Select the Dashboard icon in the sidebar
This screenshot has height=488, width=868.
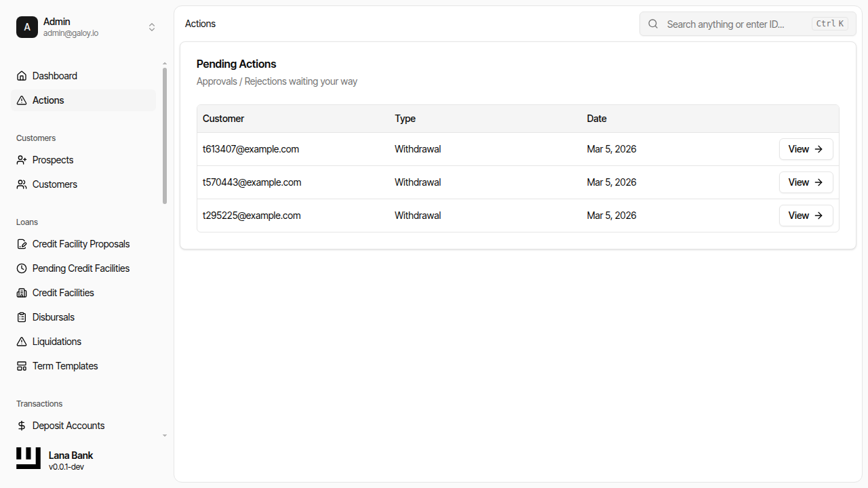pyautogui.click(x=21, y=76)
